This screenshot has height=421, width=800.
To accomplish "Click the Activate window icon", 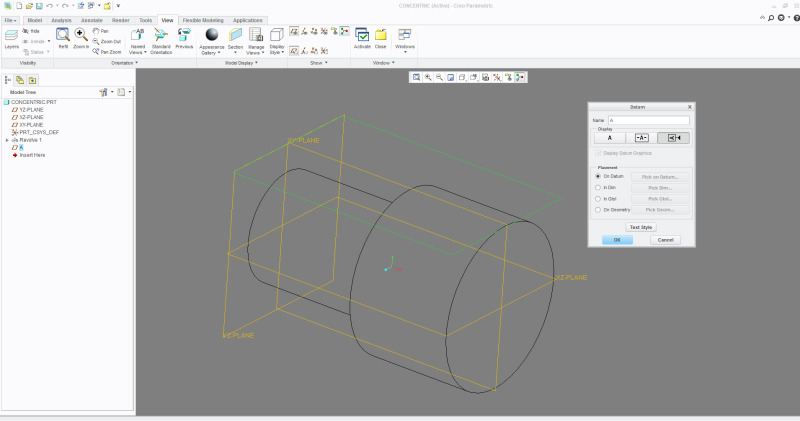I will (x=362, y=35).
